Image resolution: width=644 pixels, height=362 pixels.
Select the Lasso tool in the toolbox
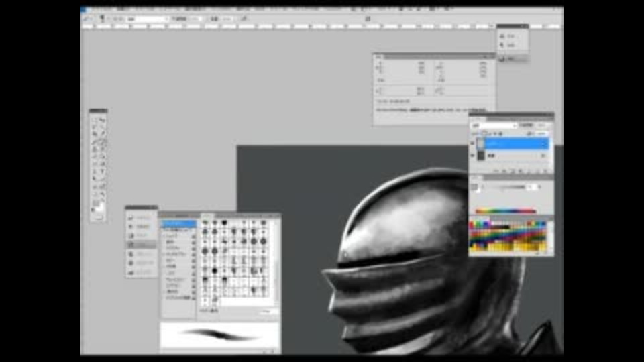point(94,127)
